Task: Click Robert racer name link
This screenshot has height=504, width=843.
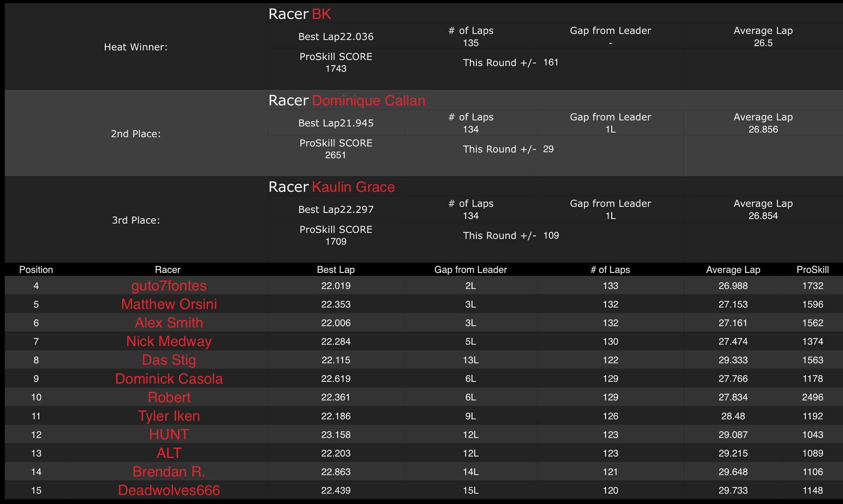Action: pyautogui.click(x=169, y=397)
